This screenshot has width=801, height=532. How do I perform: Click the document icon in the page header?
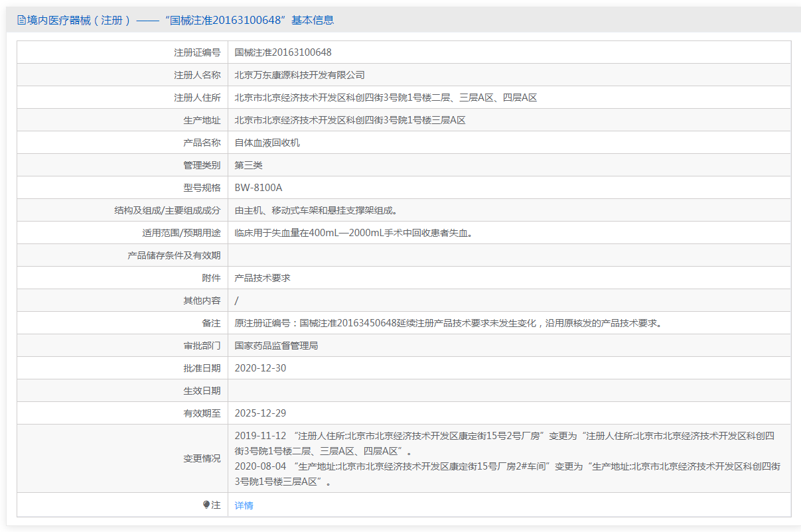click(21, 21)
